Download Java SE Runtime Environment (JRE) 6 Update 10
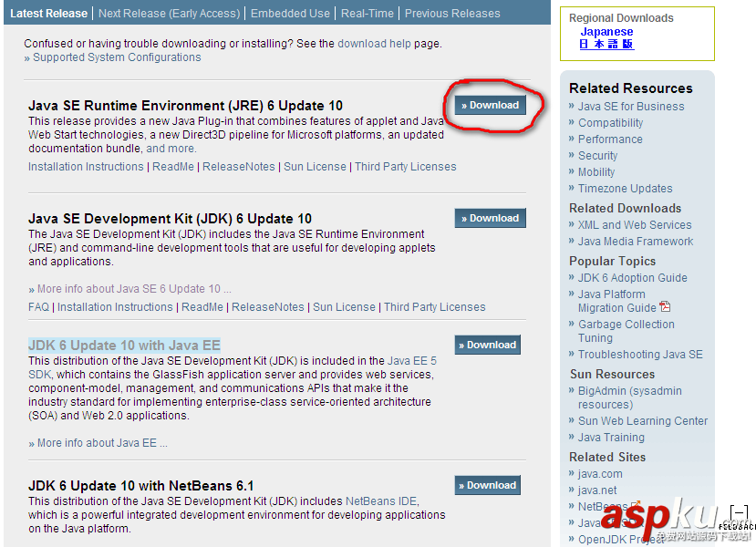 coord(491,105)
